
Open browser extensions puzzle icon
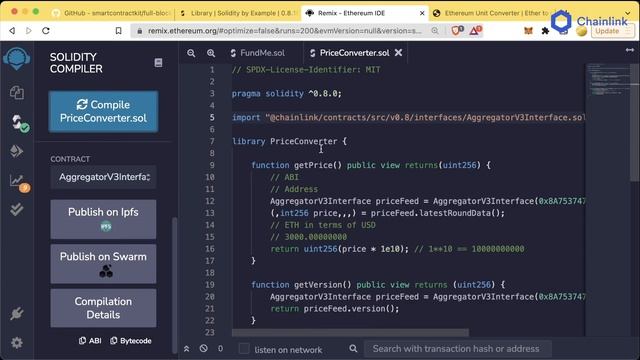(x=545, y=31)
